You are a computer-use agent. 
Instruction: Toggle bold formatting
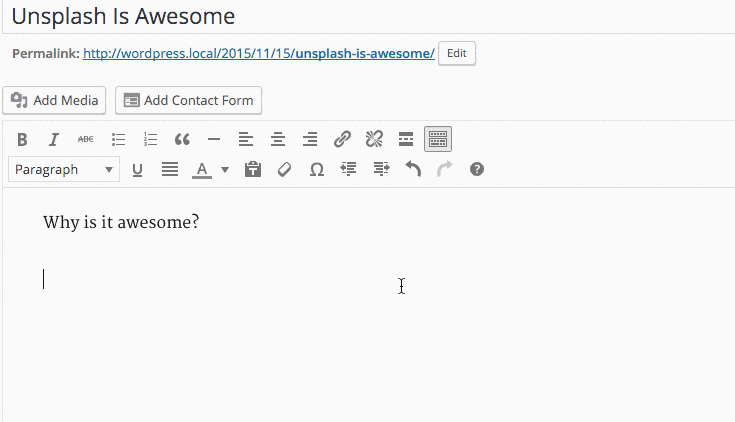coord(22,139)
